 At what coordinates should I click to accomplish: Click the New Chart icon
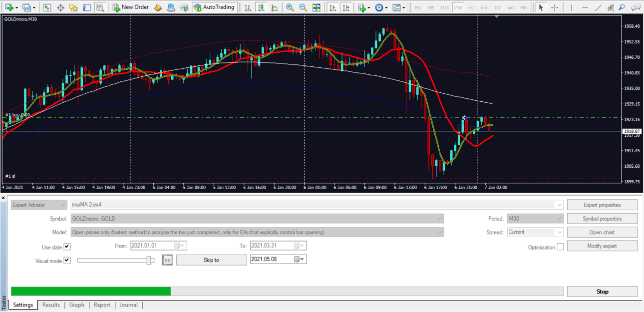pos(9,7)
